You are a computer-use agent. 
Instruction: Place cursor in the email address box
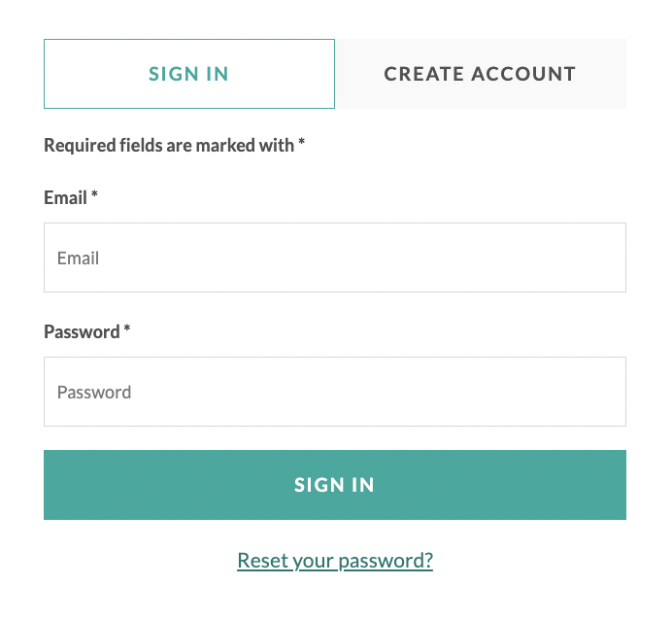[x=334, y=258]
